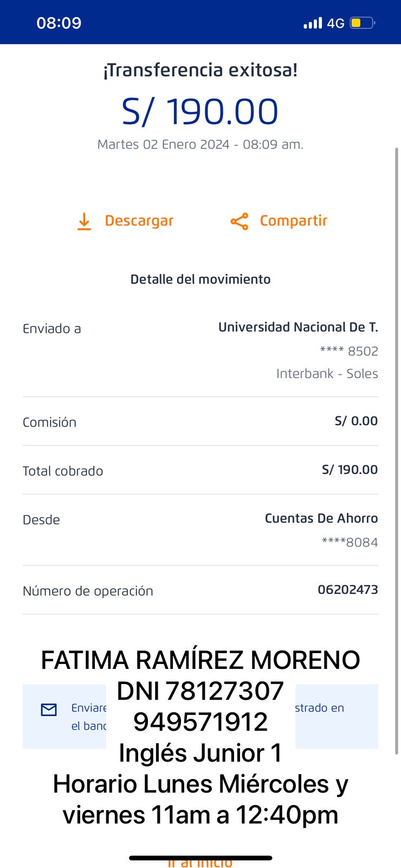
Task: Tap the 'Detalle del movimiento' heading
Action: click(200, 279)
